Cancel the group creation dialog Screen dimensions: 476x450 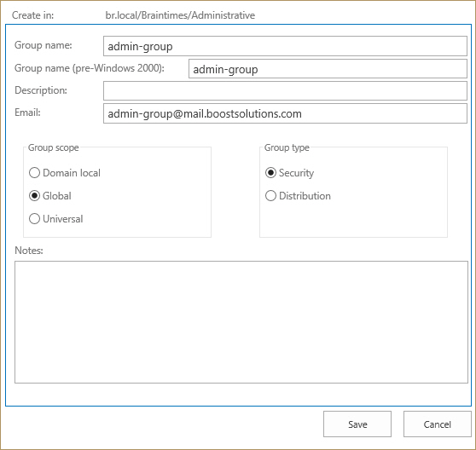(x=437, y=424)
